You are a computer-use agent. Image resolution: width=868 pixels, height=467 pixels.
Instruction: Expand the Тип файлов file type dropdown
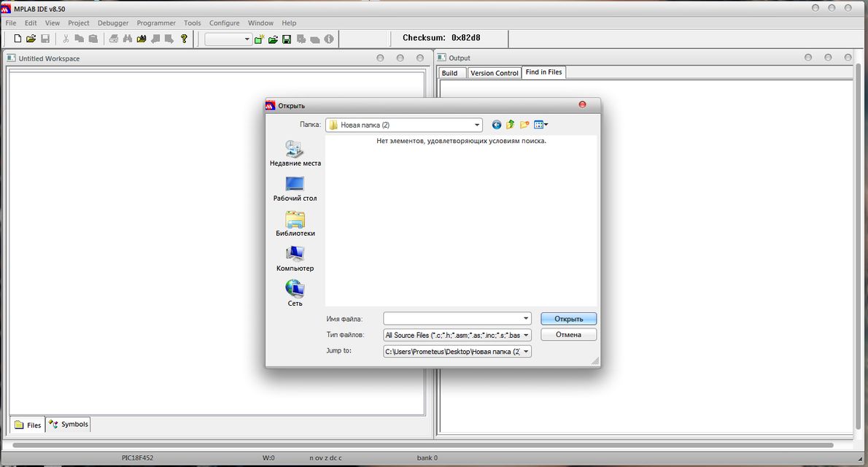pyautogui.click(x=526, y=336)
